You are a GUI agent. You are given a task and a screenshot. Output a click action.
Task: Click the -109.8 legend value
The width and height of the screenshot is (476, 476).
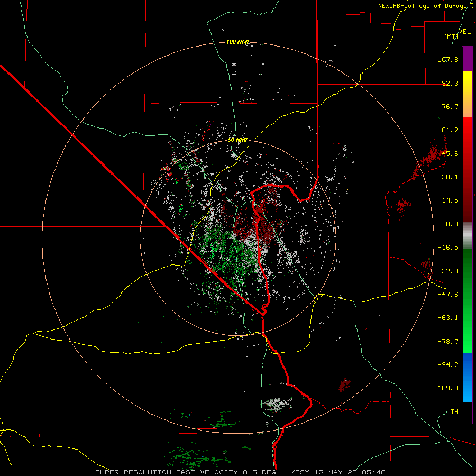click(x=446, y=388)
